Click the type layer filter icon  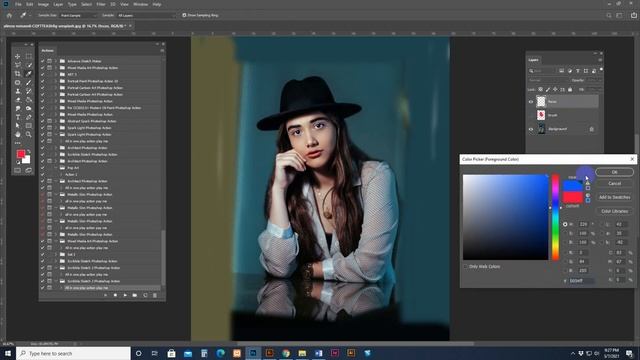pos(578,71)
